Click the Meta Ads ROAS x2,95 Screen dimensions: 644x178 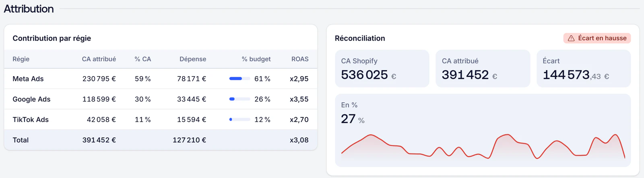(299, 79)
